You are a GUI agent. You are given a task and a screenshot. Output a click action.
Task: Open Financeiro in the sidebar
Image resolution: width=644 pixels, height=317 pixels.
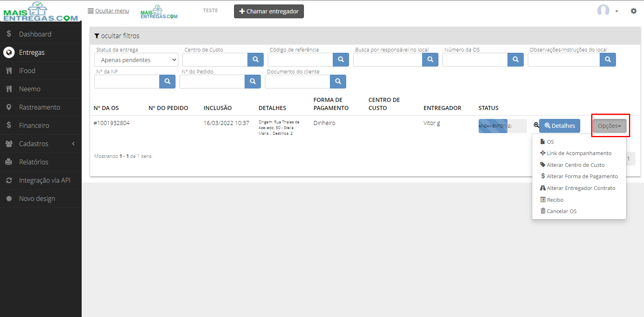click(x=41, y=125)
